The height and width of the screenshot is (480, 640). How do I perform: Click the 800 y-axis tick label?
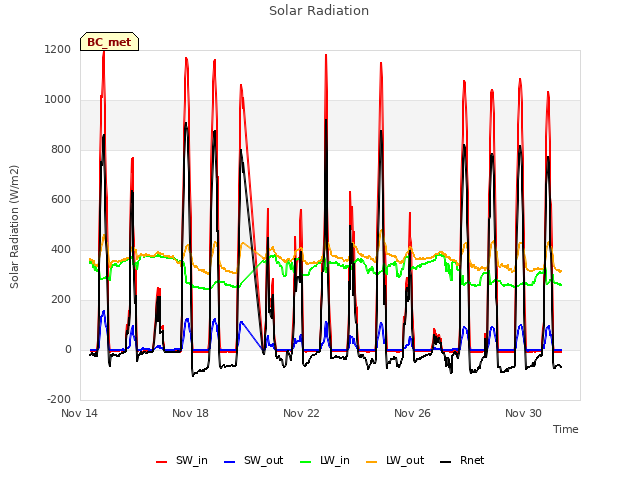click(61, 149)
